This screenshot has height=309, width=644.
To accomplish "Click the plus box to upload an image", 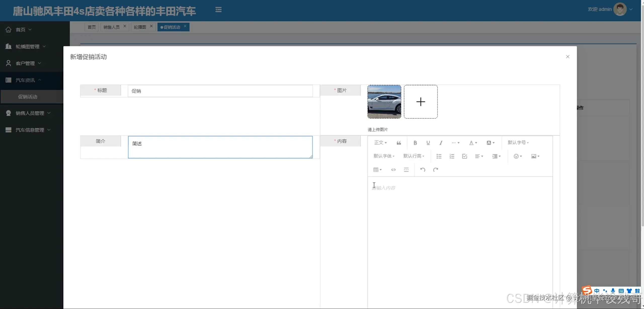I will 421,102.
